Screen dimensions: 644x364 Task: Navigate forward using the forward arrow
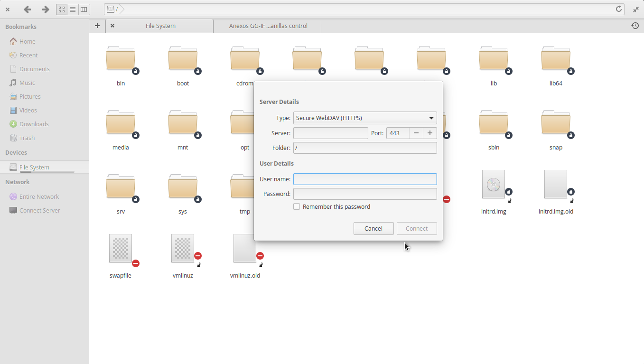45,9
